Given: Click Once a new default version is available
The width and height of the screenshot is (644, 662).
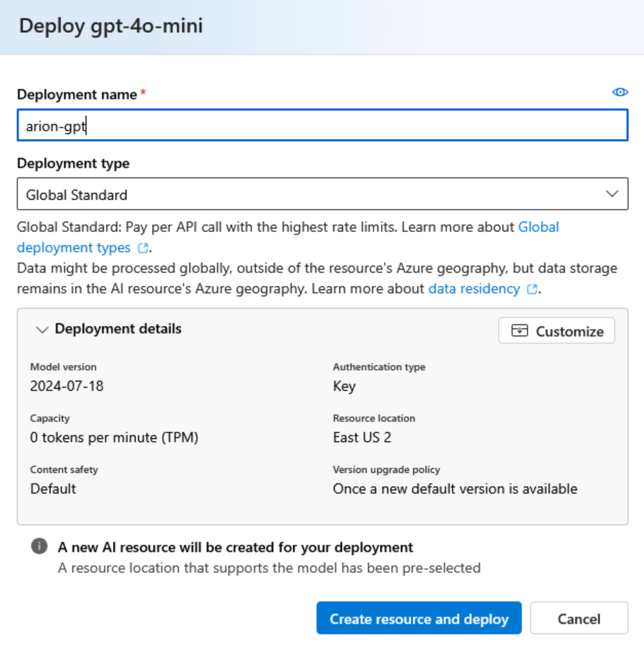Looking at the screenshot, I should pos(455,489).
